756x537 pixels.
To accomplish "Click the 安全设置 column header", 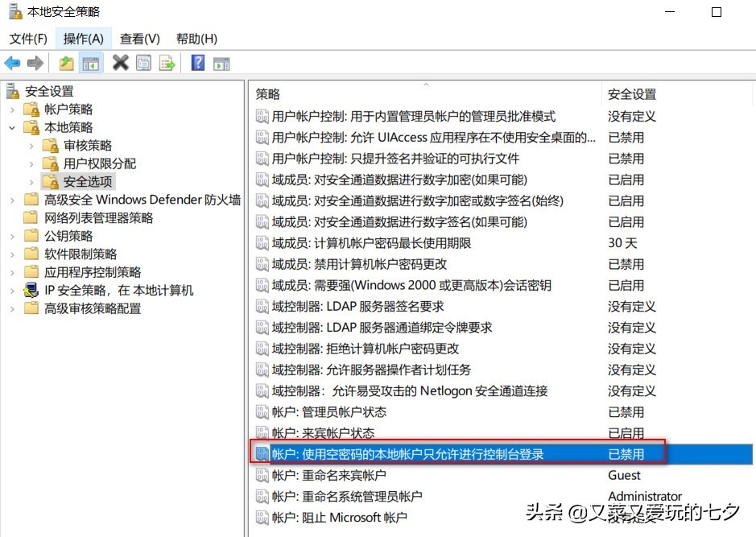I will [632, 93].
